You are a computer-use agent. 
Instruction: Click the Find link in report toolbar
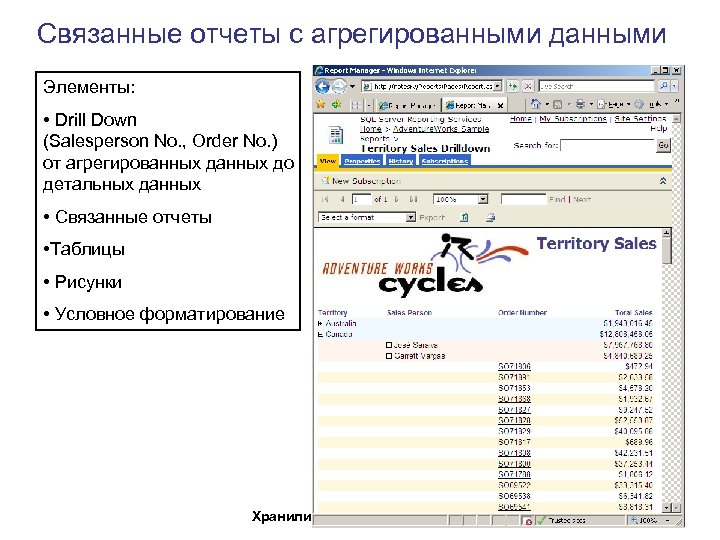click(557, 199)
